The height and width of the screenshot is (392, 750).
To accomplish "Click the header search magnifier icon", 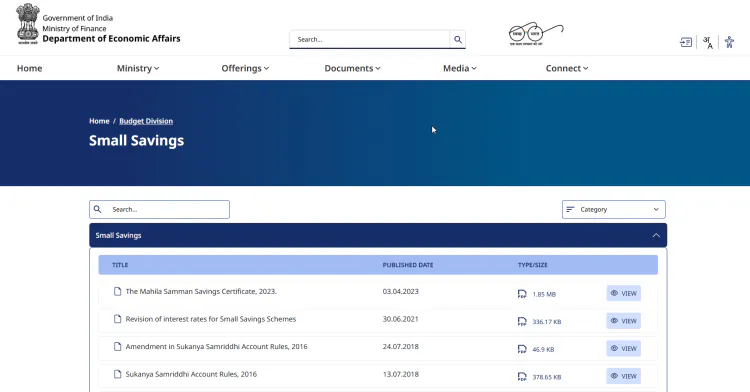I will pos(458,40).
